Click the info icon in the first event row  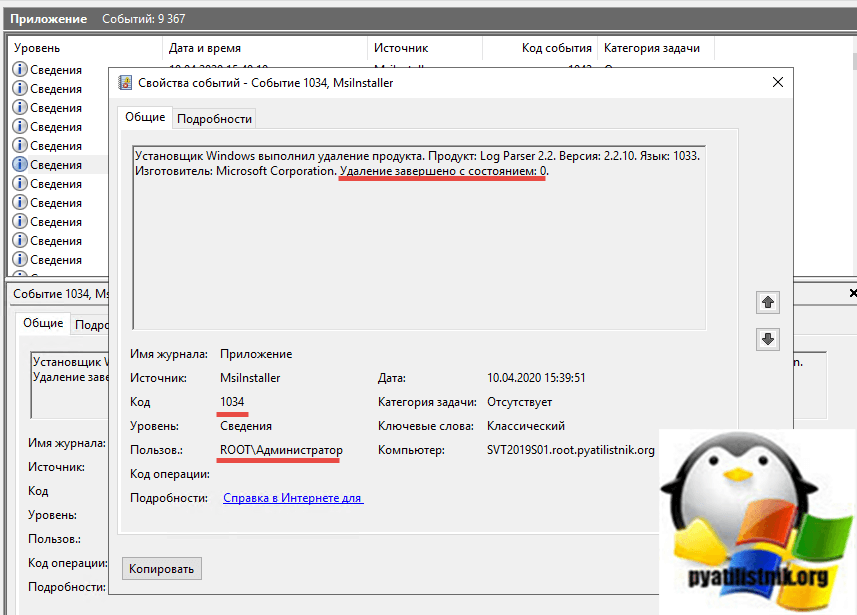(19, 69)
